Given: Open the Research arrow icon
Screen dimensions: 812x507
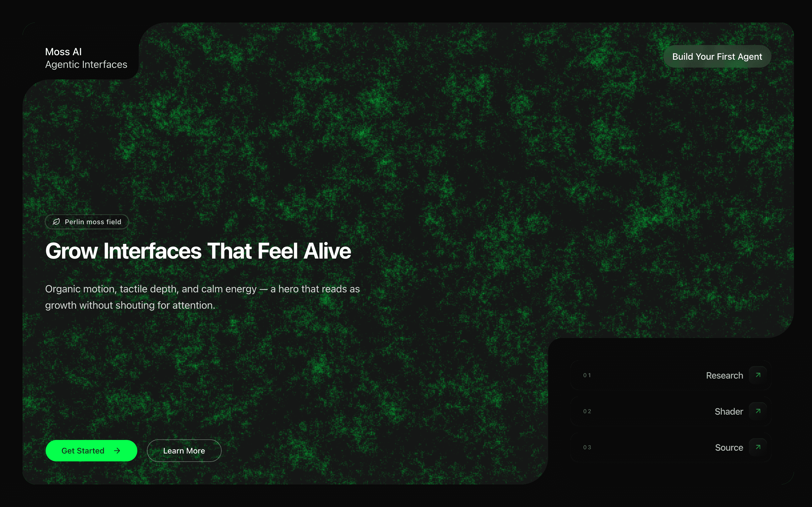Looking at the screenshot, I should (758, 375).
